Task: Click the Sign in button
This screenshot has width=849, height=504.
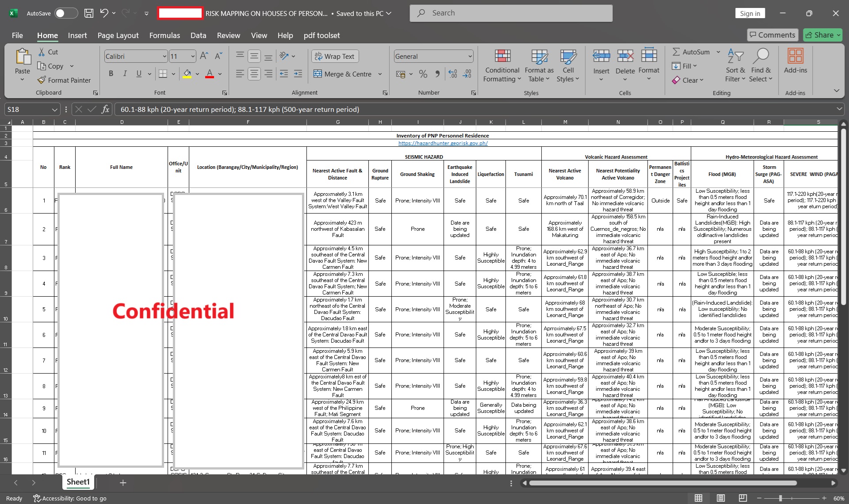Action: point(750,13)
